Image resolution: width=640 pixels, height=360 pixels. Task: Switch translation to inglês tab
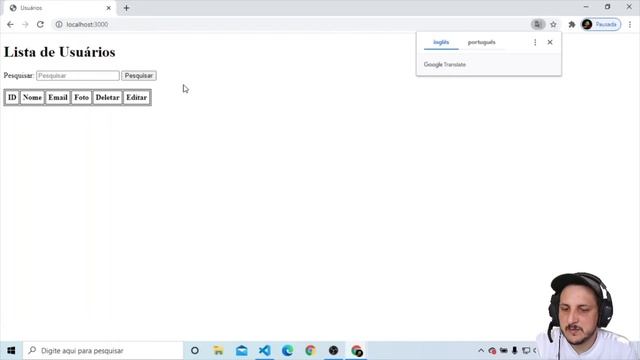(x=441, y=42)
